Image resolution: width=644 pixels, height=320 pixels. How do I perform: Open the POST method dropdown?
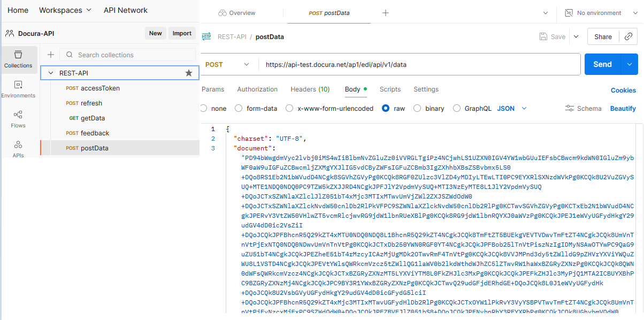pos(227,64)
